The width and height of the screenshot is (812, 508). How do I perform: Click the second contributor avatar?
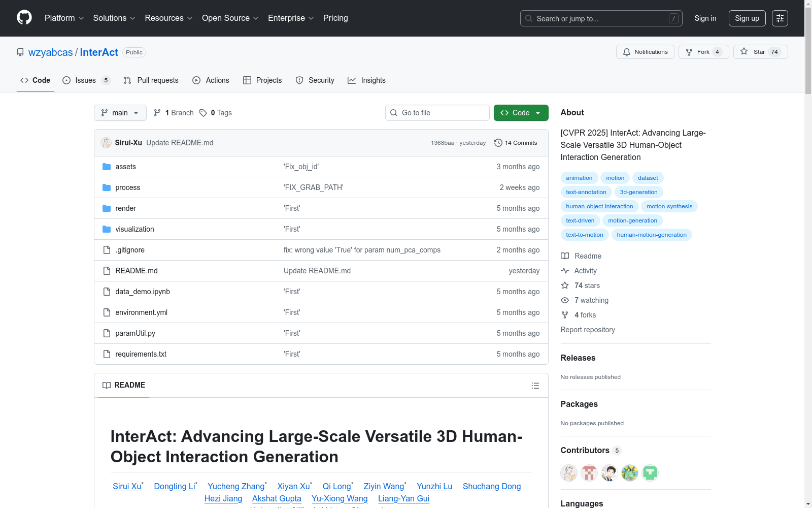589,473
